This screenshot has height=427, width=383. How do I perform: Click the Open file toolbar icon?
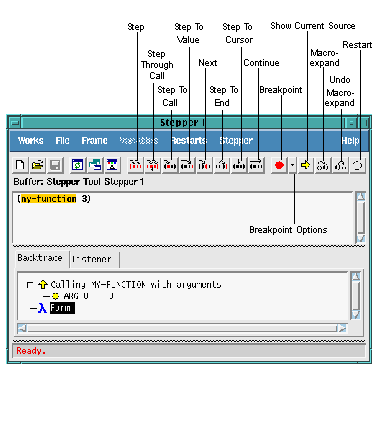point(38,165)
